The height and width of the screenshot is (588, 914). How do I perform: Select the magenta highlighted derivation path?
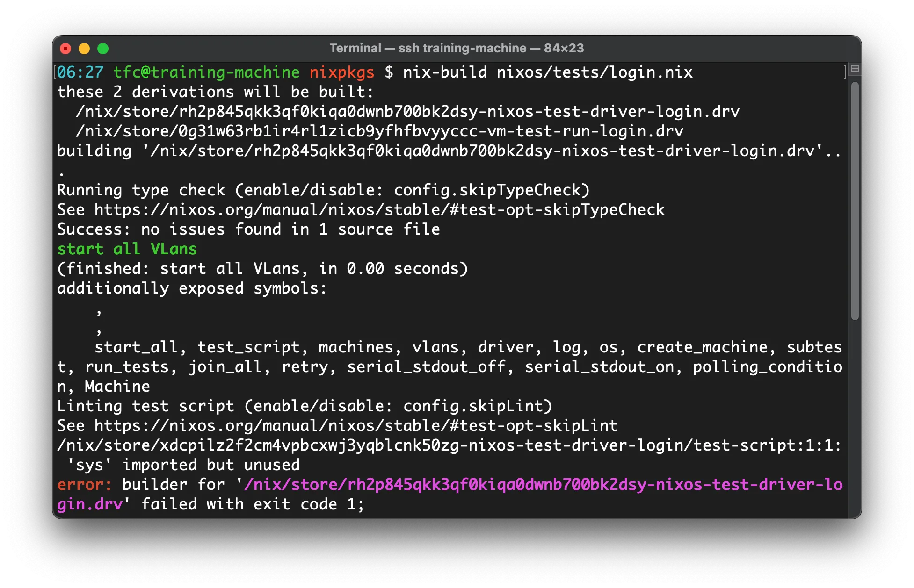click(543, 484)
